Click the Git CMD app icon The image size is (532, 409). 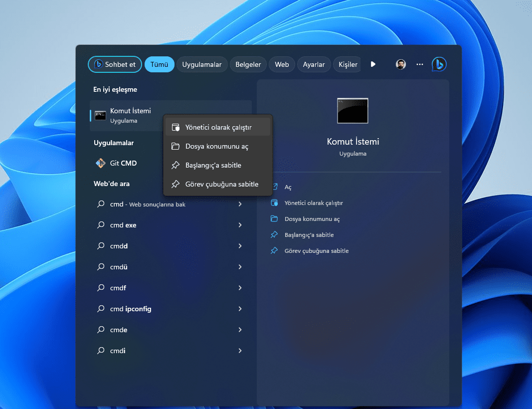[100, 163]
